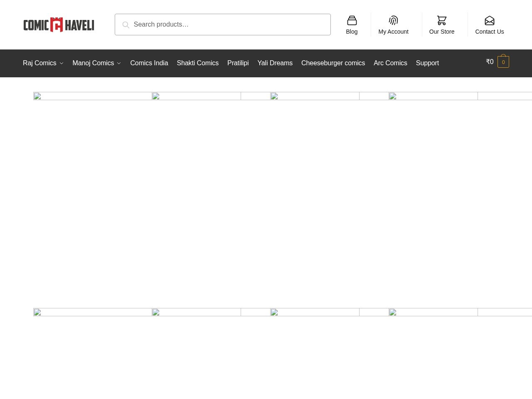Open the shopping cart badge showing 0
Image resolution: width=532 pixels, height=399 pixels.
pyautogui.click(x=503, y=62)
